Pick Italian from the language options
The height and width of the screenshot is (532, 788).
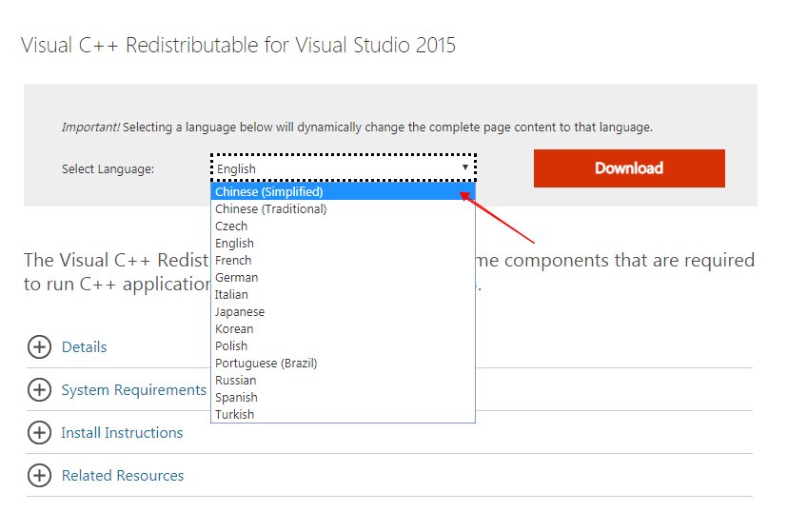coord(231,295)
